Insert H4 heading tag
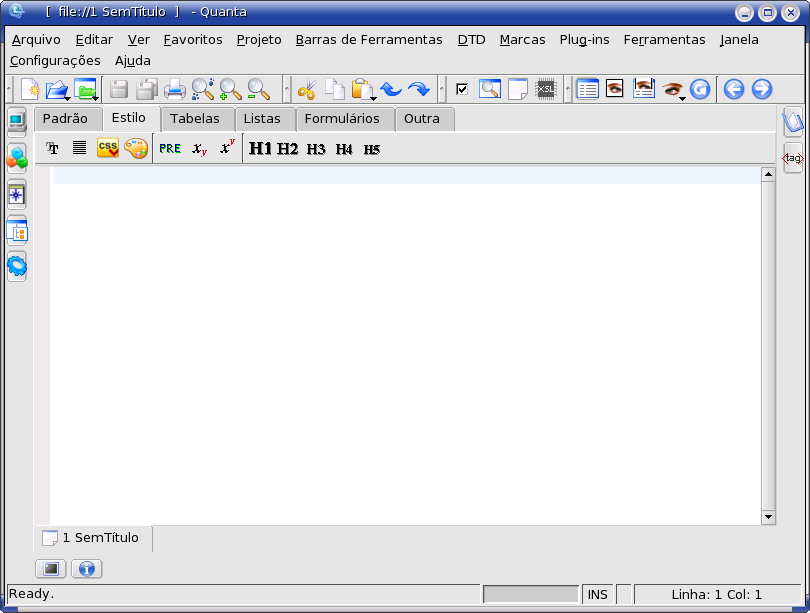810x613 pixels. click(344, 149)
